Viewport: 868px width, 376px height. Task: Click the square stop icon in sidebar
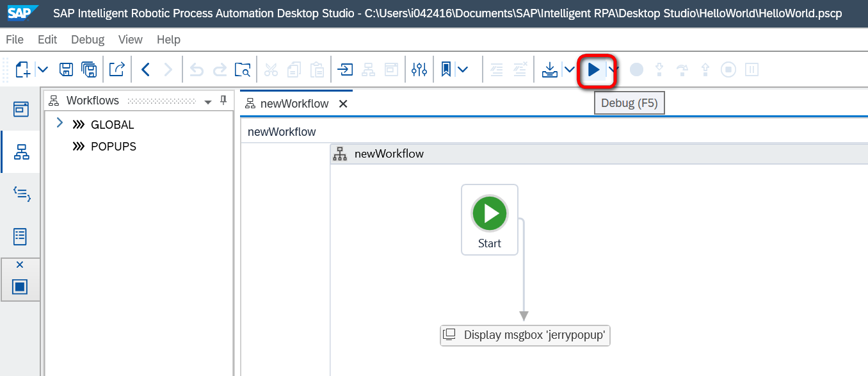20,286
